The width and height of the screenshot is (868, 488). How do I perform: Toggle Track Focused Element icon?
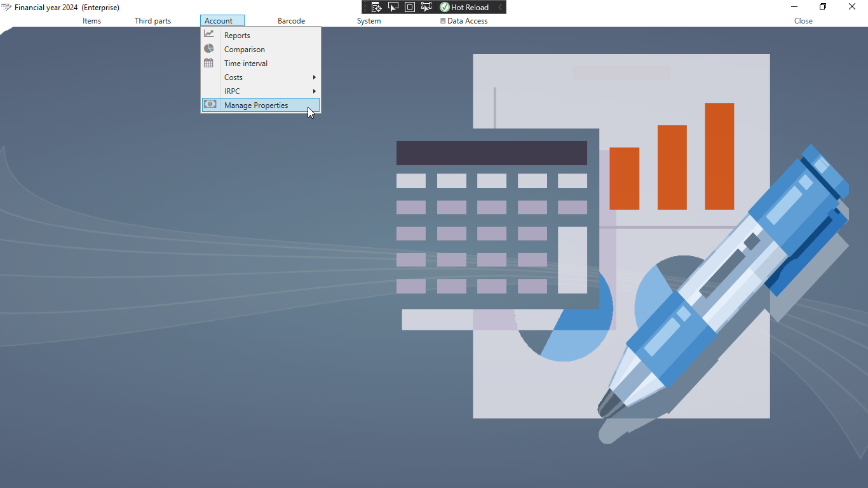point(426,7)
